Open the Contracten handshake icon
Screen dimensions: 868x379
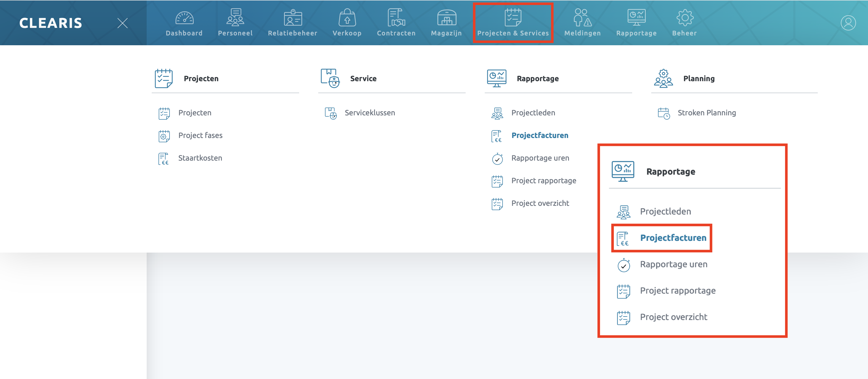click(x=396, y=18)
